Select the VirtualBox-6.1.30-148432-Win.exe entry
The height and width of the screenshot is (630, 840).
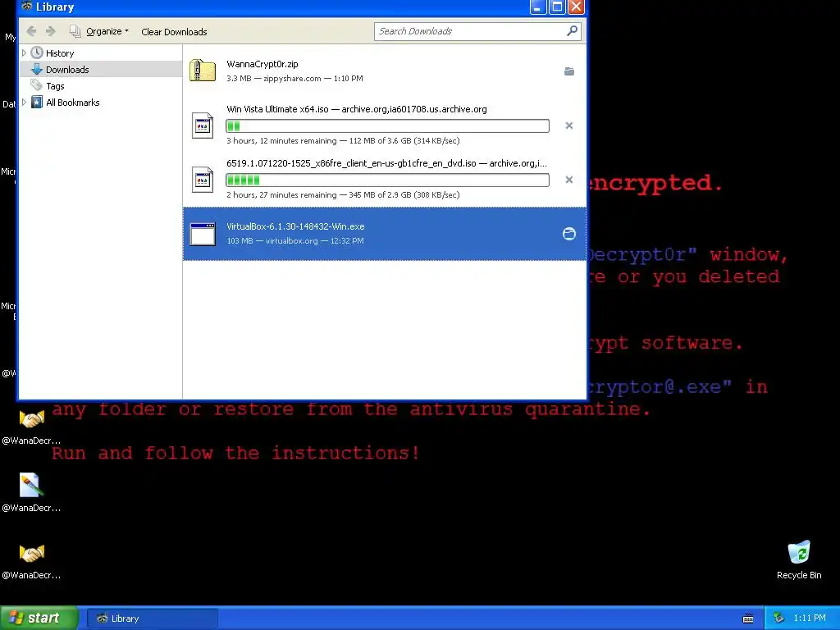click(x=384, y=234)
